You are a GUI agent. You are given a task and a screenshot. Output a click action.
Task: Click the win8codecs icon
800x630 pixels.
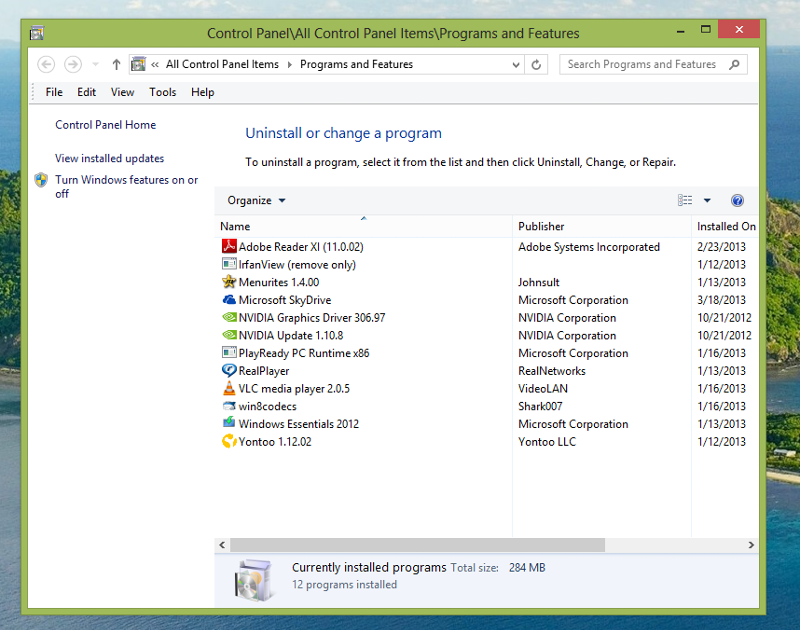point(229,406)
